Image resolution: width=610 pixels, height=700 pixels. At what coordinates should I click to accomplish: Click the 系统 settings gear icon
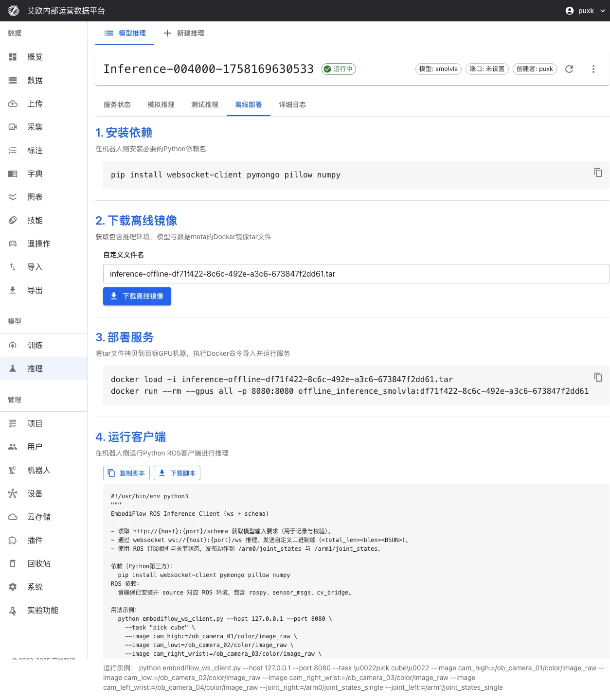pos(13,587)
